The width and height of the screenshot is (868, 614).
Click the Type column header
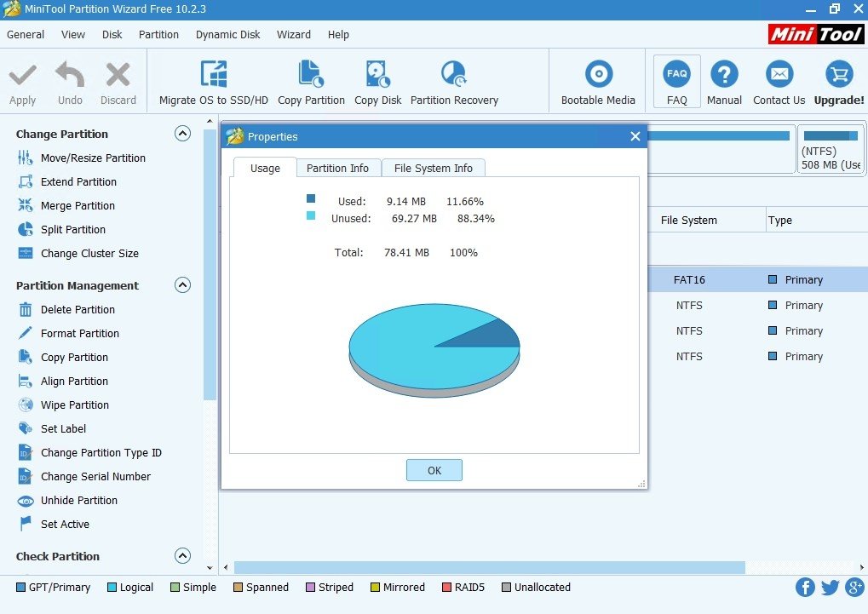pyautogui.click(x=780, y=221)
